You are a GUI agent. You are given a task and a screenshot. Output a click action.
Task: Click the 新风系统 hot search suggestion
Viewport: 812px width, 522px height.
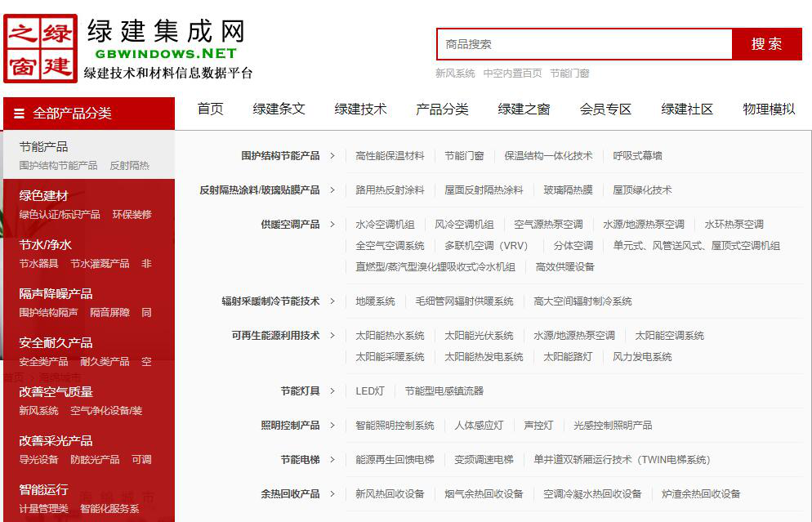(454, 73)
